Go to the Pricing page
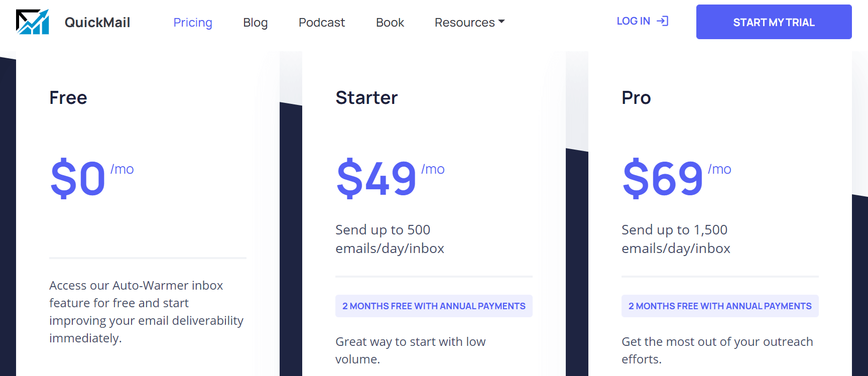Screen dimensions: 868x376 point(193,23)
